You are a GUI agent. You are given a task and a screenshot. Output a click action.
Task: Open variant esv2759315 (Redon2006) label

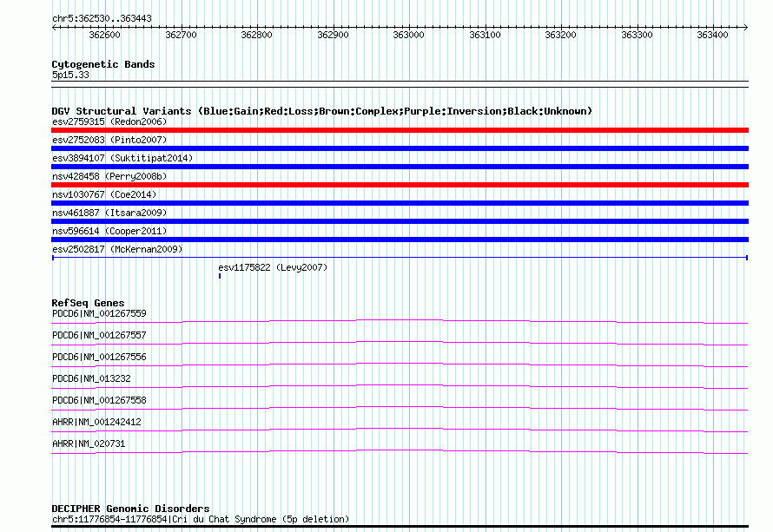[x=109, y=122]
